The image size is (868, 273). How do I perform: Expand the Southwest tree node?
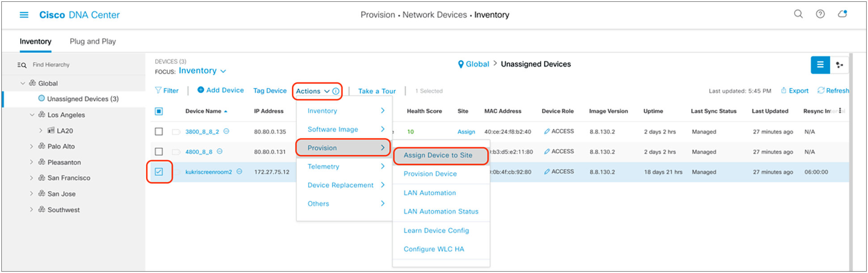(x=31, y=209)
